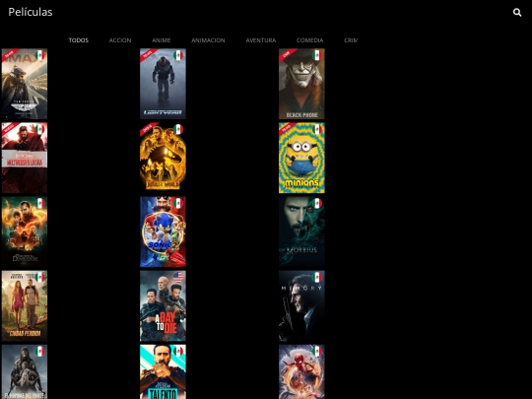The width and height of the screenshot is (532, 399).
Task: Click the Mexico flag on Minions poster
Action: tap(317, 129)
